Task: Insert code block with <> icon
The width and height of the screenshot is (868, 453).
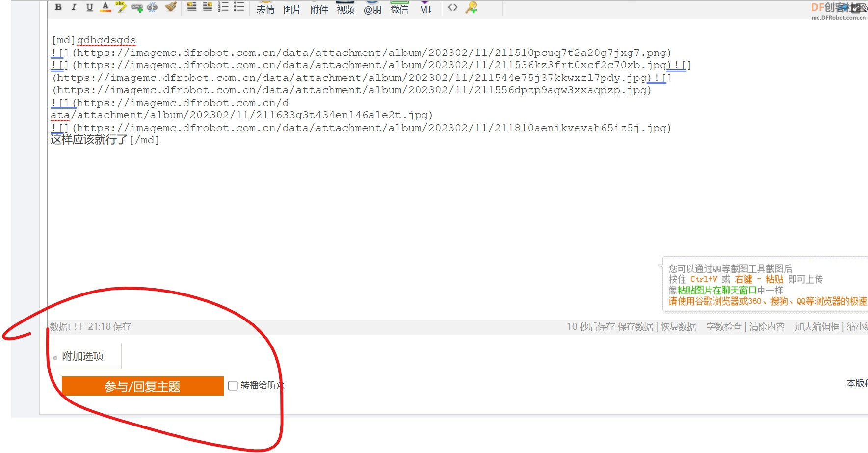Action: point(453,7)
